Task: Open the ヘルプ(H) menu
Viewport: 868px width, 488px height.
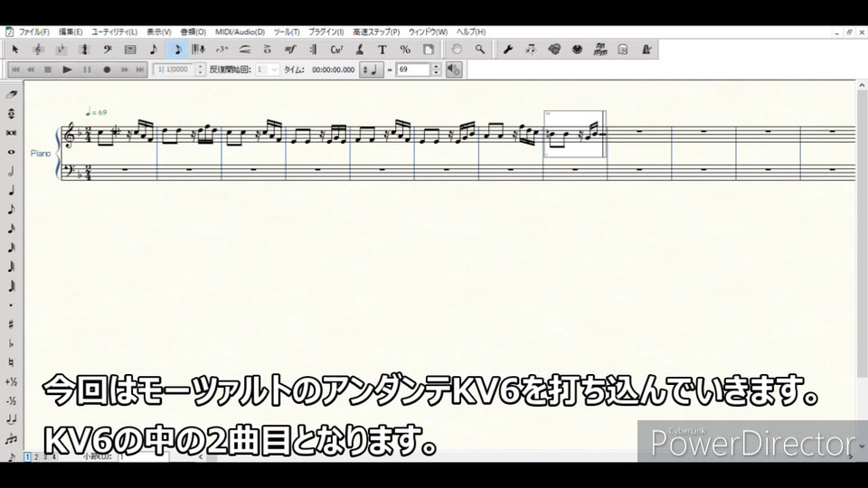Action: point(471,33)
